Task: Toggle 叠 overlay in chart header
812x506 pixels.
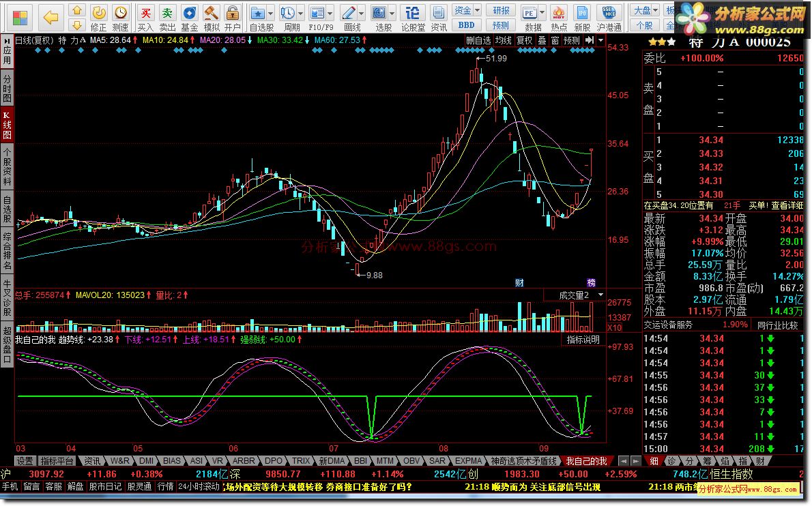Action: (542, 40)
